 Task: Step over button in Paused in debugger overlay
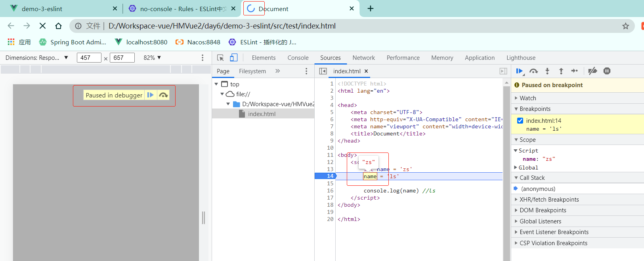(x=163, y=95)
